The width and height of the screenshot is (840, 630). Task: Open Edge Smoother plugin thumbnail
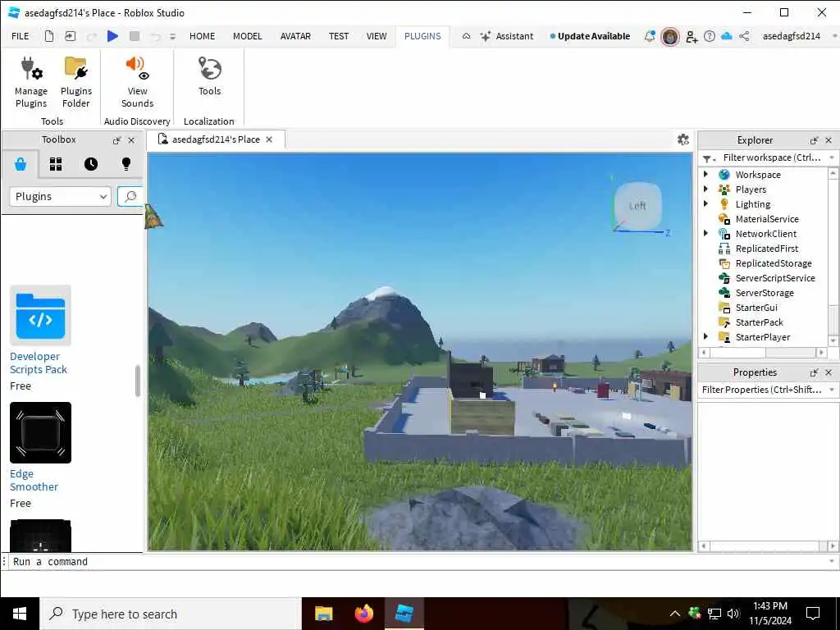(40, 432)
